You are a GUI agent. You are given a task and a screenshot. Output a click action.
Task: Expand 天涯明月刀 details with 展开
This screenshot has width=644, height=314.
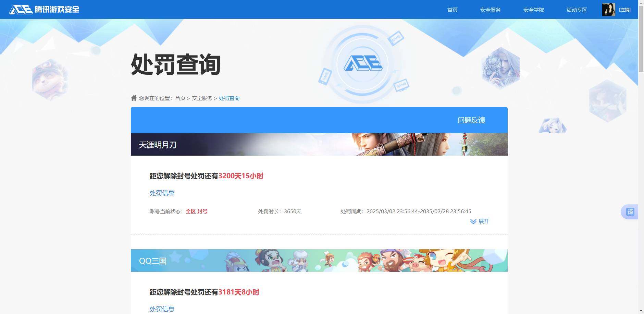tap(480, 221)
